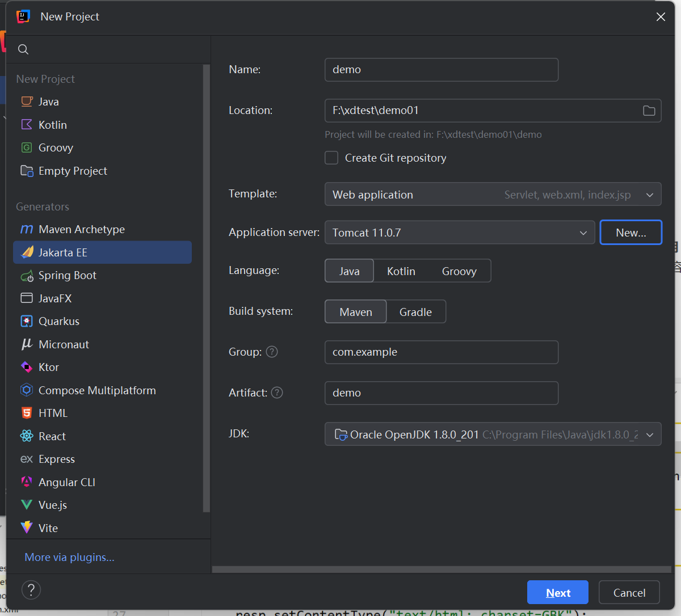This screenshot has width=681, height=616.
Task: Click the Micronaut mu icon
Action: pyautogui.click(x=27, y=344)
